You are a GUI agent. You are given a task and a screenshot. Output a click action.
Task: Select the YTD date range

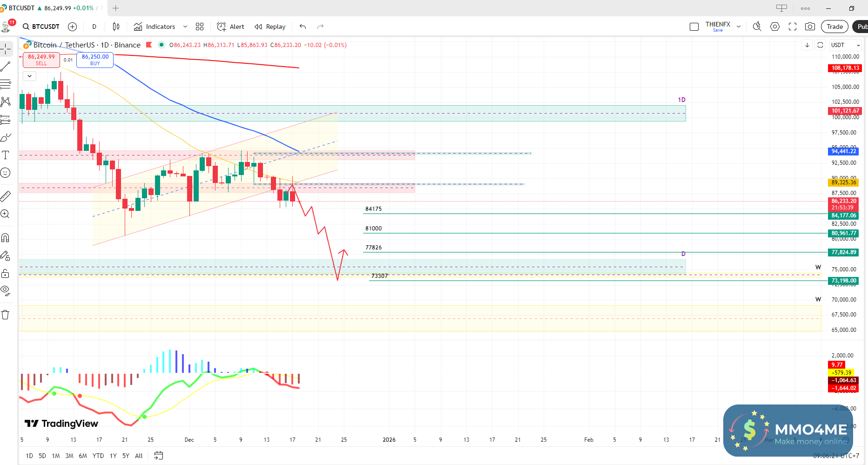(x=98, y=456)
